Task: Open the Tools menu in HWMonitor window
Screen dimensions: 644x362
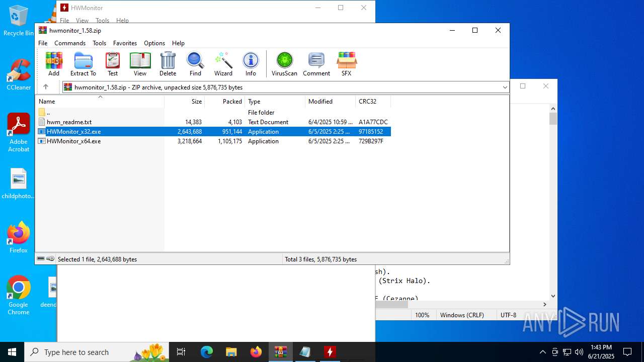Action: click(102, 21)
